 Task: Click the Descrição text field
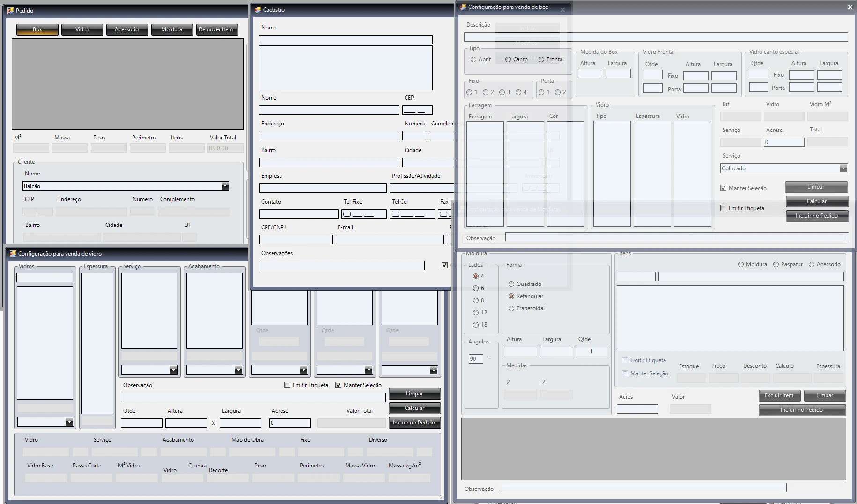click(656, 37)
